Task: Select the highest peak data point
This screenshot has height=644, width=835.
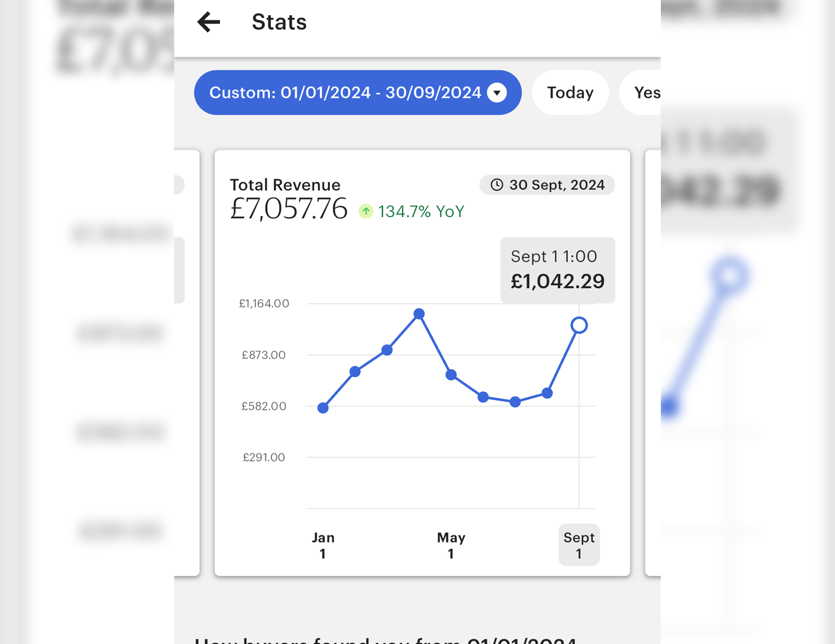Action: pyautogui.click(x=419, y=314)
